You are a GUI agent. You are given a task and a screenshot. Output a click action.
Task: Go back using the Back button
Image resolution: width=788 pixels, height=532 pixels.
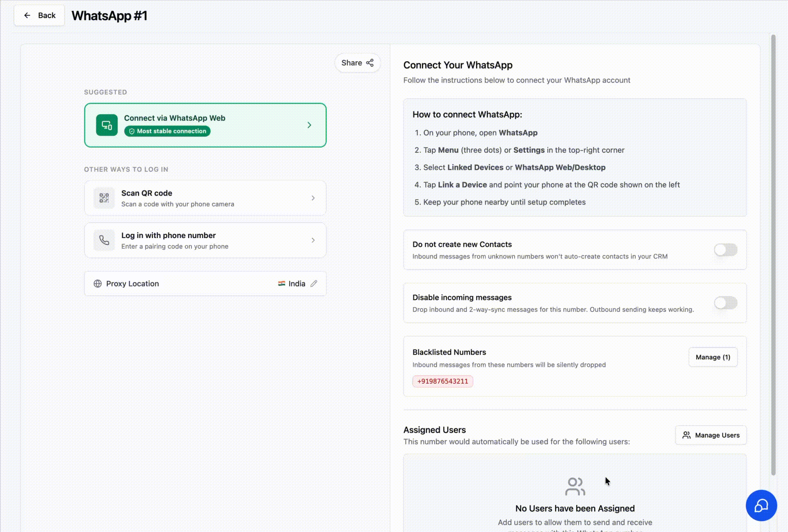pos(39,16)
